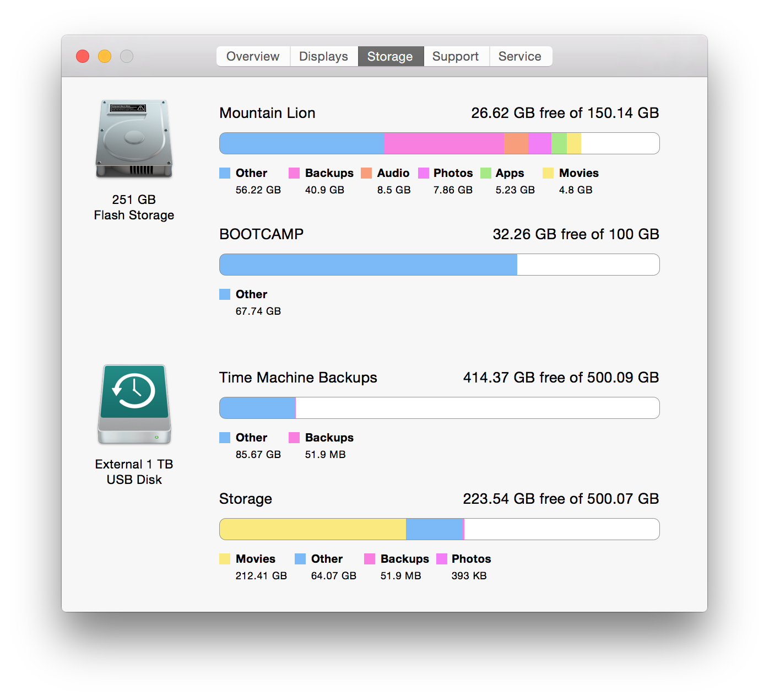Click the "67.74 GB" BOOTCAMP value
The height and width of the screenshot is (700, 769).
click(258, 311)
